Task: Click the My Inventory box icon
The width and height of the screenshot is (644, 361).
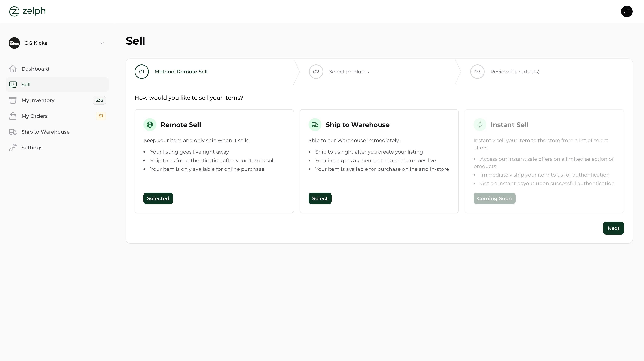Action: 13,100
